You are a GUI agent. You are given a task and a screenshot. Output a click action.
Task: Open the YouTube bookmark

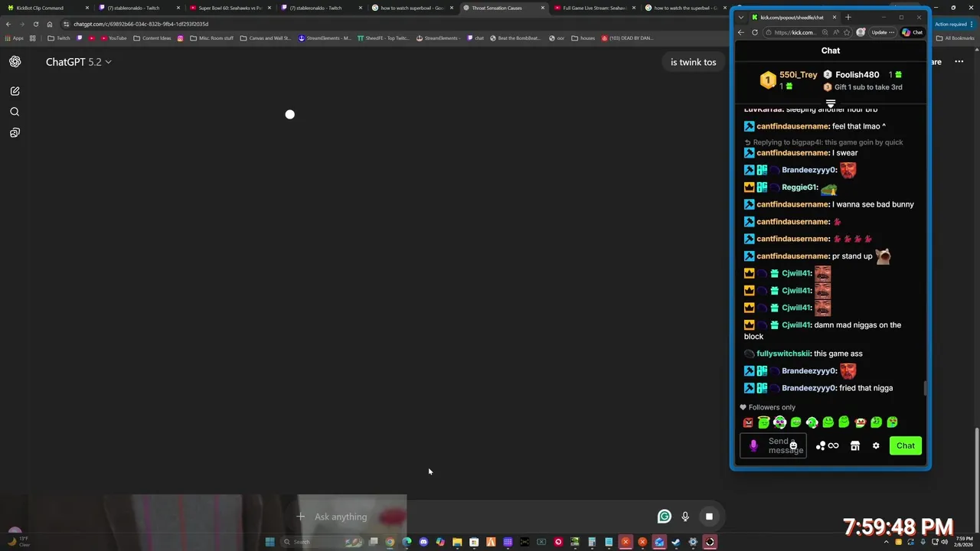tap(113, 37)
